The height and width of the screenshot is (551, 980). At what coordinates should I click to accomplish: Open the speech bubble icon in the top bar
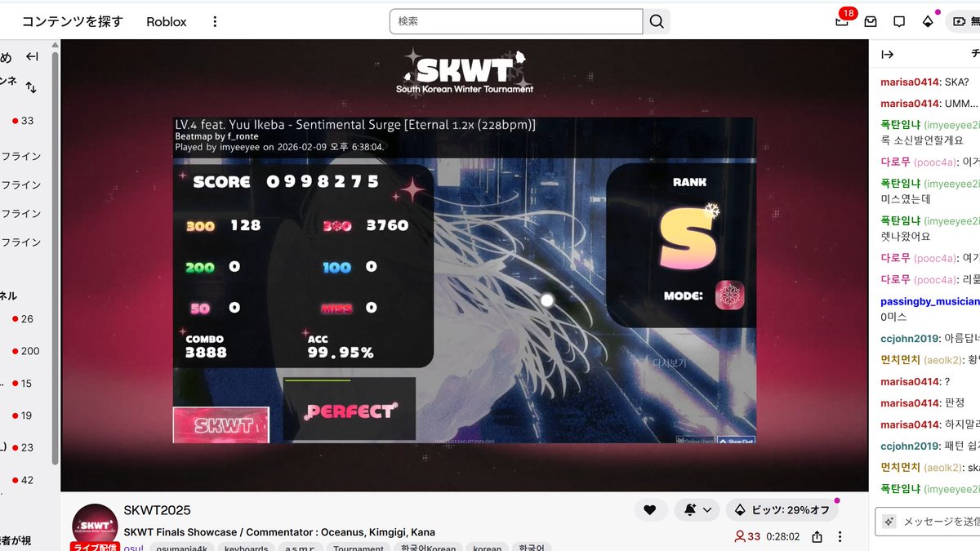click(899, 22)
